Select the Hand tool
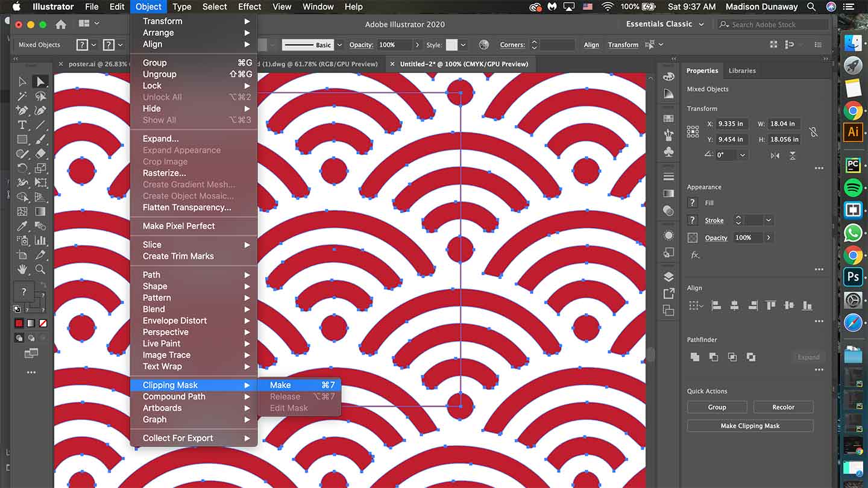 click(22, 269)
